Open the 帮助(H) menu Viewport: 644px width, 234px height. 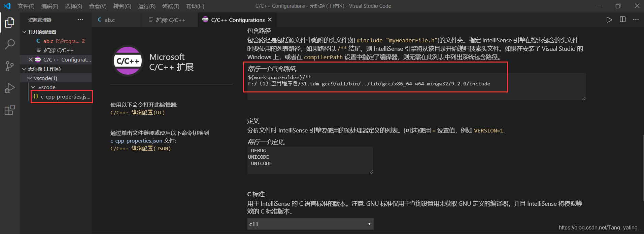pyautogui.click(x=195, y=6)
